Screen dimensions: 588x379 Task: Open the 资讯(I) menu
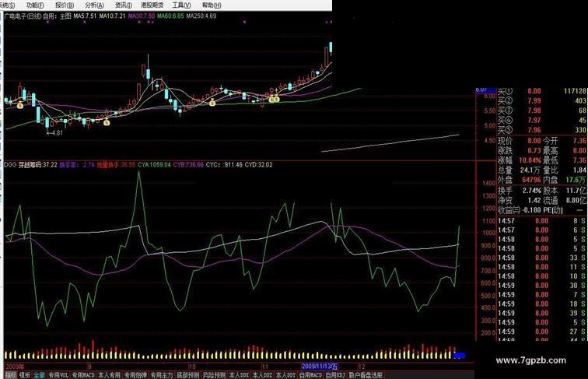tap(123, 5)
